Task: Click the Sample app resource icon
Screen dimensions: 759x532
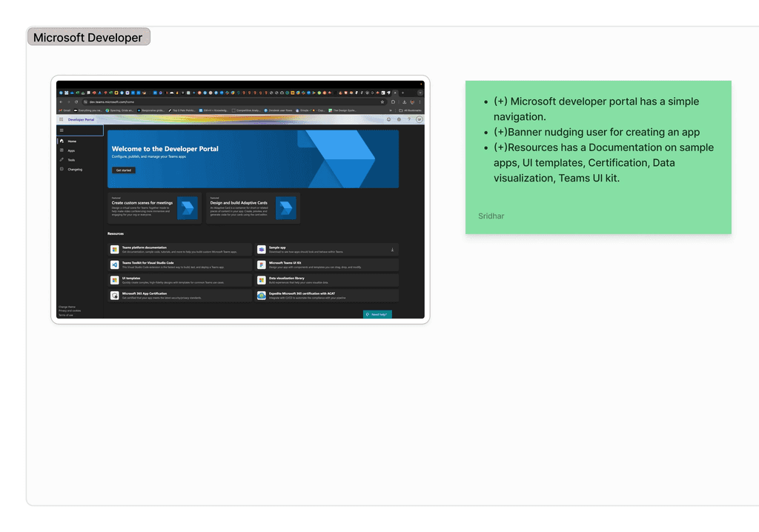Action: [x=262, y=249]
